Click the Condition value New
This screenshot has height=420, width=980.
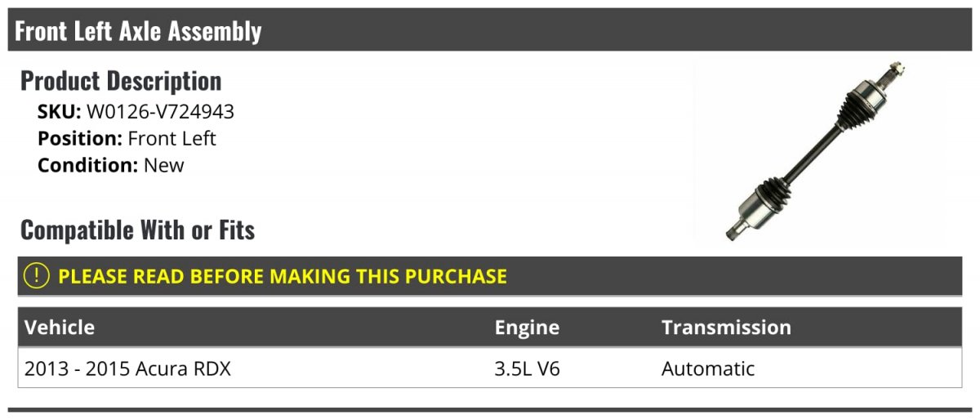(x=164, y=164)
